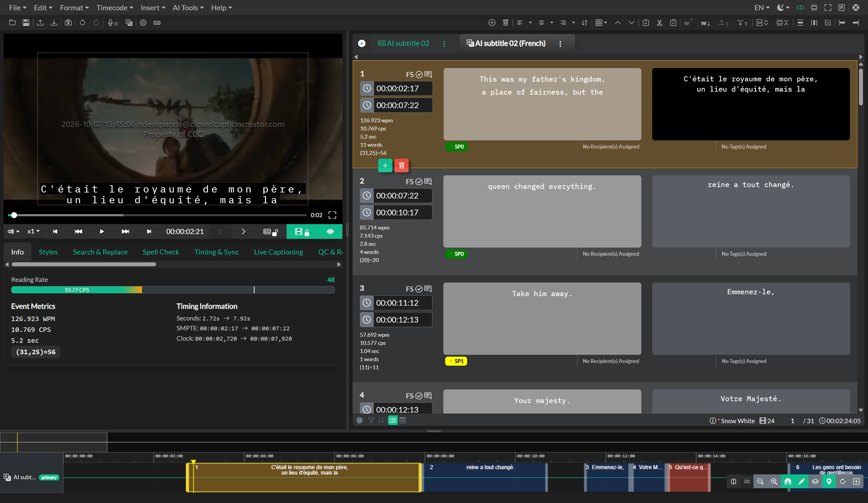Switch to the Styles tab
Screen dimensions: 868x503
pos(48,252)
